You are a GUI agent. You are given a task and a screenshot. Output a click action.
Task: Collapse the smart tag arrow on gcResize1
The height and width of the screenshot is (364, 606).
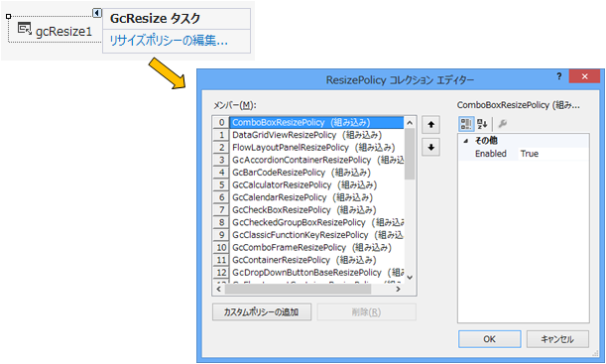coord(97,13)
